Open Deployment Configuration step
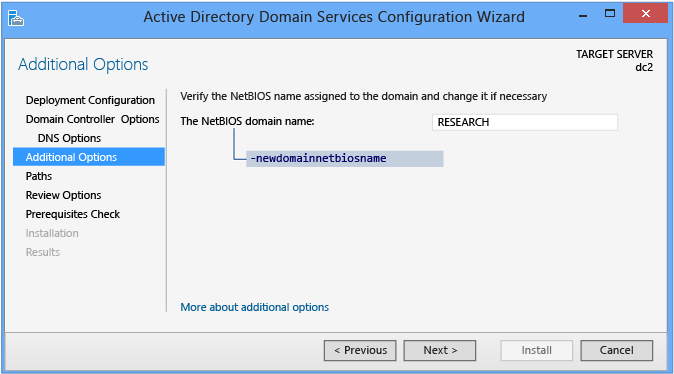The height and width of the screenshot is (374, 674). [x=90, y=100]
